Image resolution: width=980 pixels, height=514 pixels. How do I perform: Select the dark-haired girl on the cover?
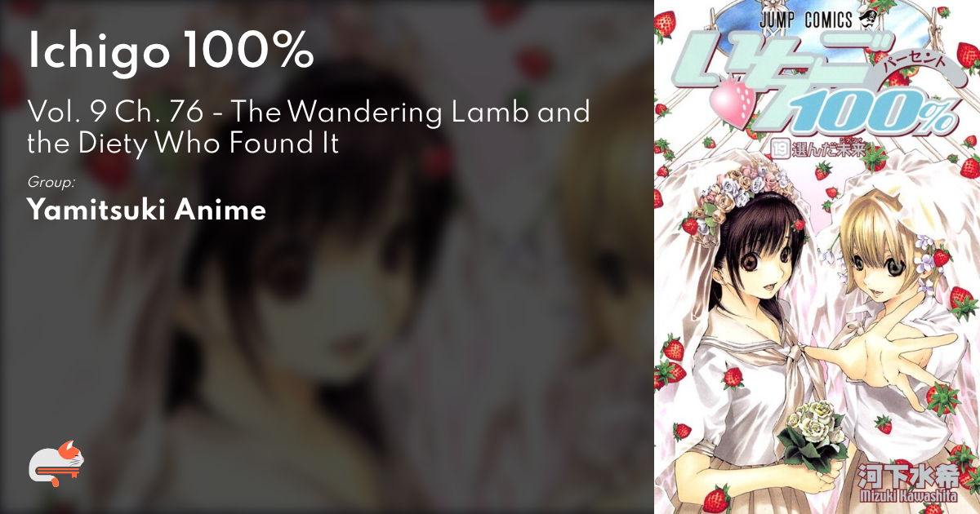[x=750, y=326]
